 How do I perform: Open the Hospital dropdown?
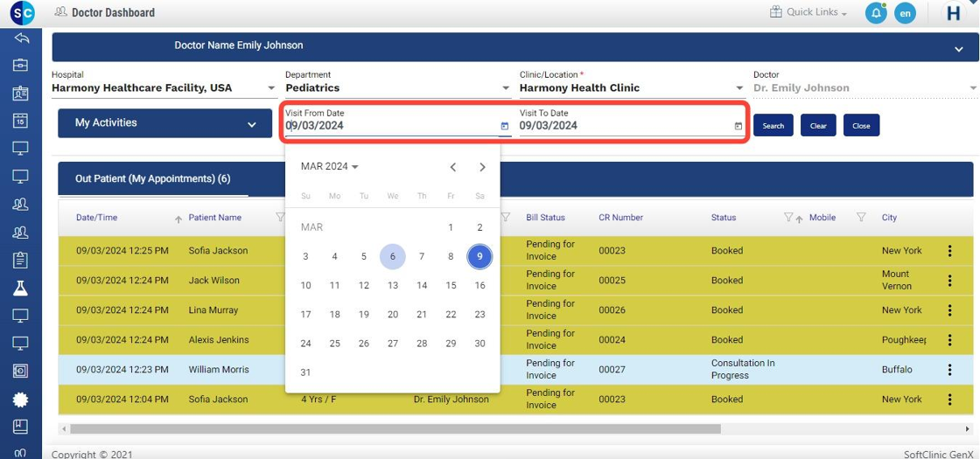(x=165, y=88)
